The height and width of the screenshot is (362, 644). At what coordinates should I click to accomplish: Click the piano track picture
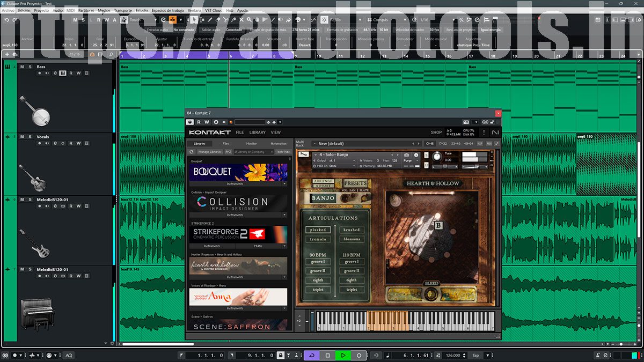pos(36,315)
